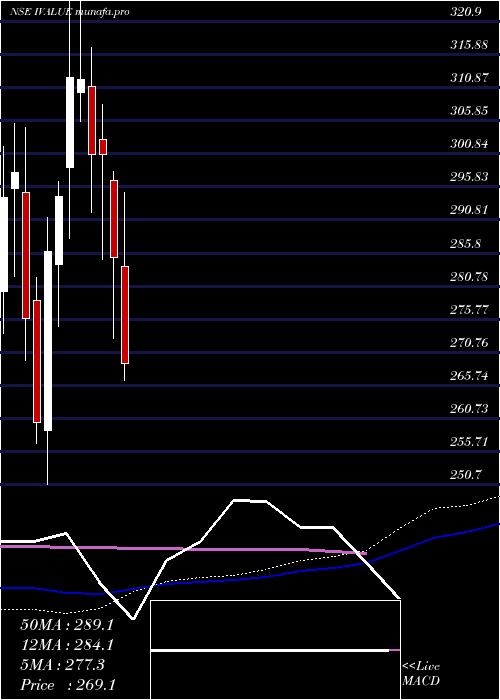Screen dimensions: 500x700
Task: Click the 290.81 price axis label
Action: click(x=469, y=210)
